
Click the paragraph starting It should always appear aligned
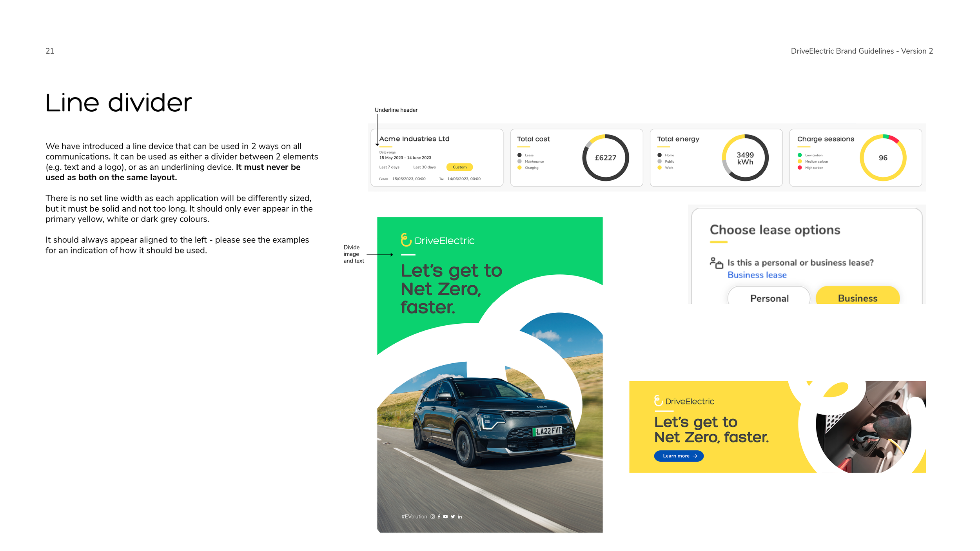pyautogui.click(x=177, y=245)
